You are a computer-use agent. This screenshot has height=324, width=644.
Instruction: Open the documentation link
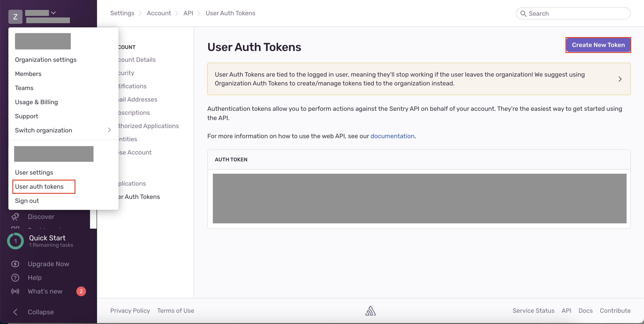coord(392,136)
